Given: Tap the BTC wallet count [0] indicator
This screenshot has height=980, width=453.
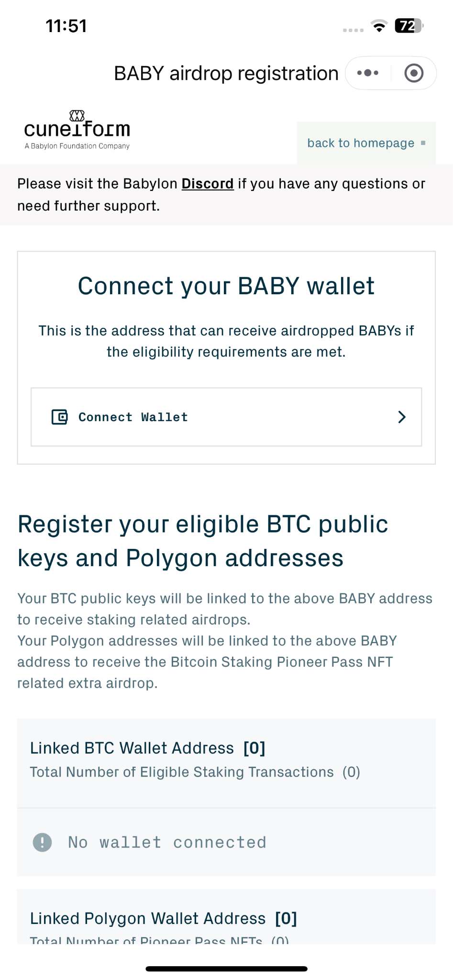Looking at the screenshot, I should [x=254, y=748].
